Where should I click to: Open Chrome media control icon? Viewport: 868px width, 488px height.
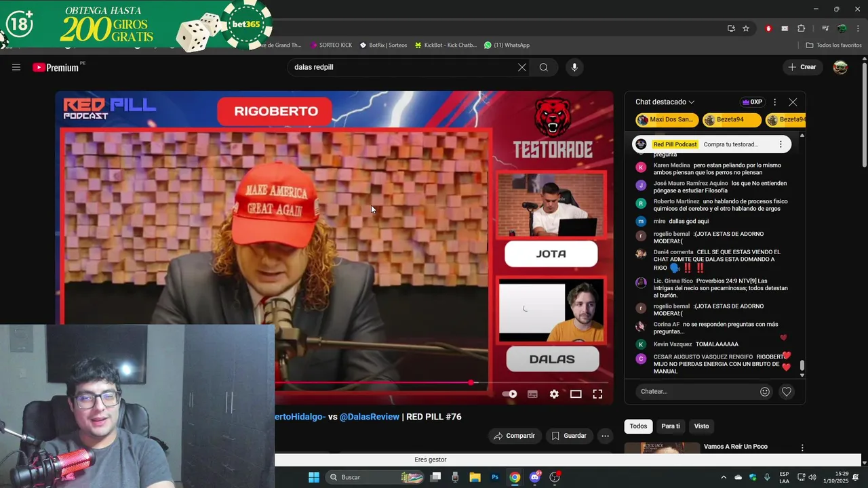(825, 28)
